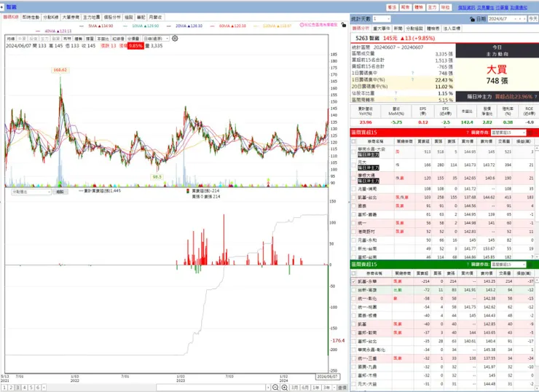Open chart settings gear icon

(x=175, y=39)
